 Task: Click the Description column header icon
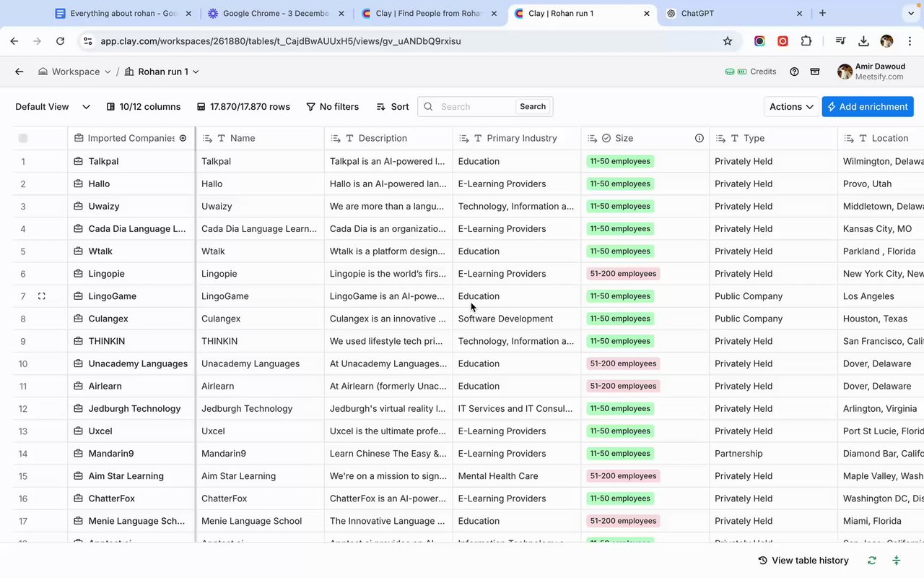pyautogui.click(x=336, y=138)
